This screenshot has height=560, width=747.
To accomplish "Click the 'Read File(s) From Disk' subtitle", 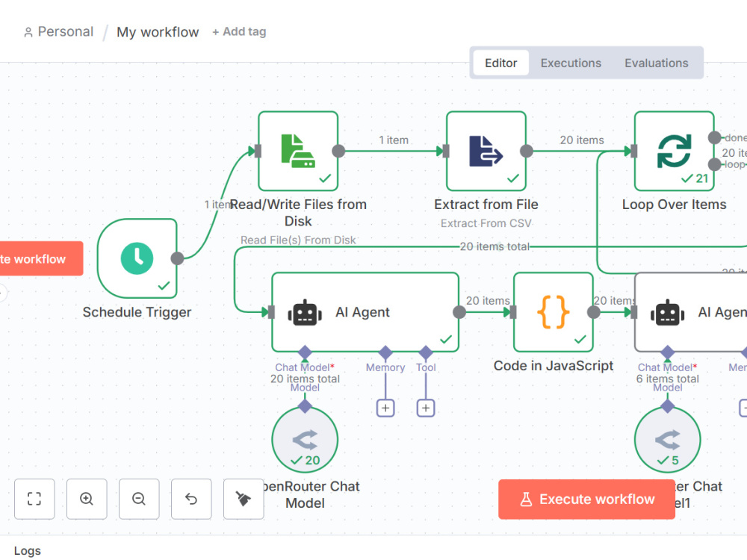I will 298,240.
